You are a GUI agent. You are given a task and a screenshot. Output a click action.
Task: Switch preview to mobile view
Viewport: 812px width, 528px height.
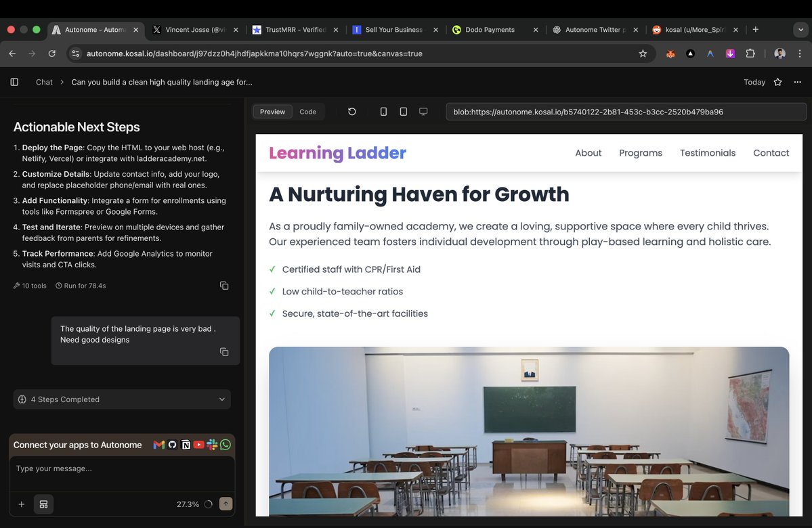pos(383,111)
